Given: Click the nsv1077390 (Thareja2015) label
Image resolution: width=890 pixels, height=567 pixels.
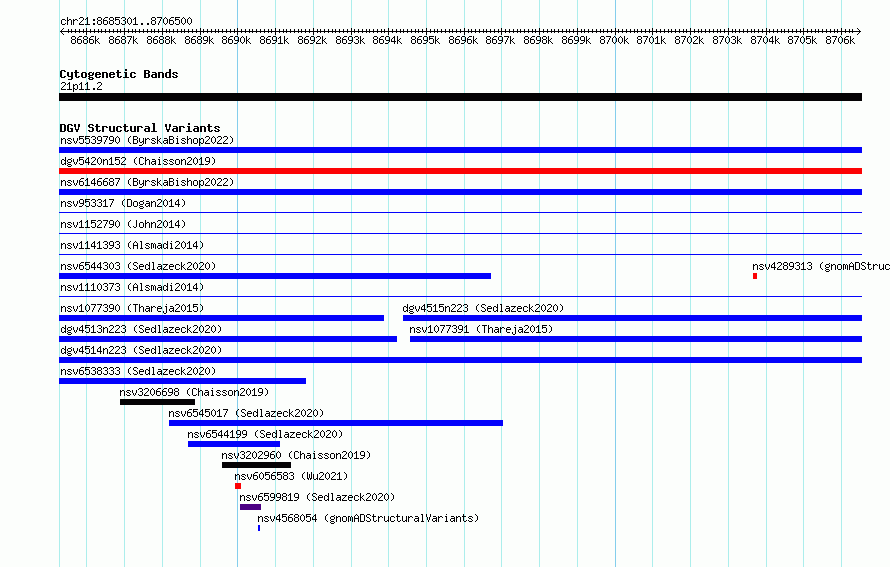Looking at the screenshot, I should coord(132,308).
